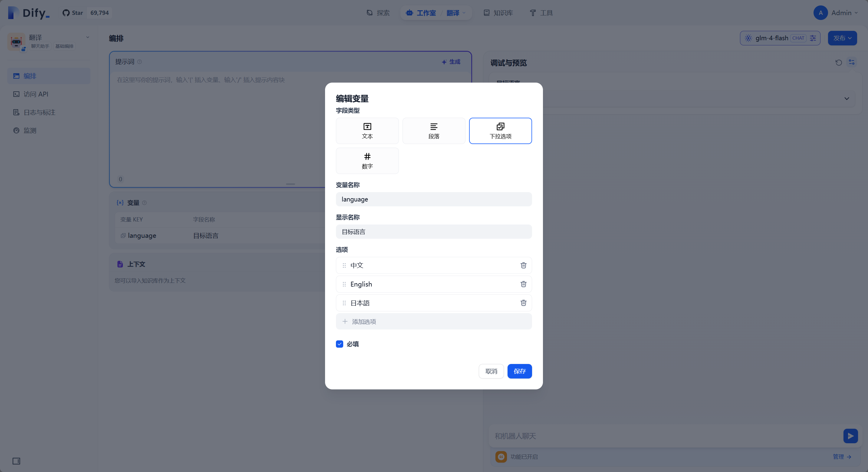Cancel editing with 取消 button
Screen dimensions: 868x472
[491, 371]
